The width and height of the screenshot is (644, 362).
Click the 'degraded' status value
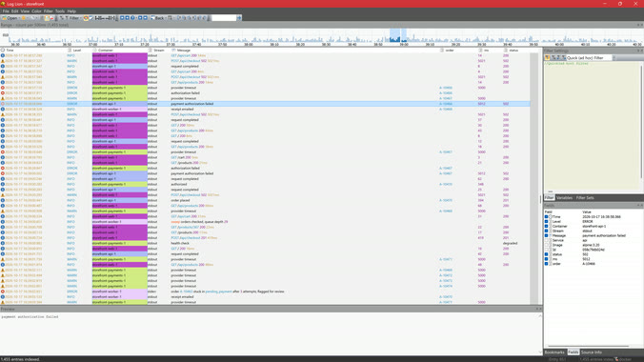point(510,243)
